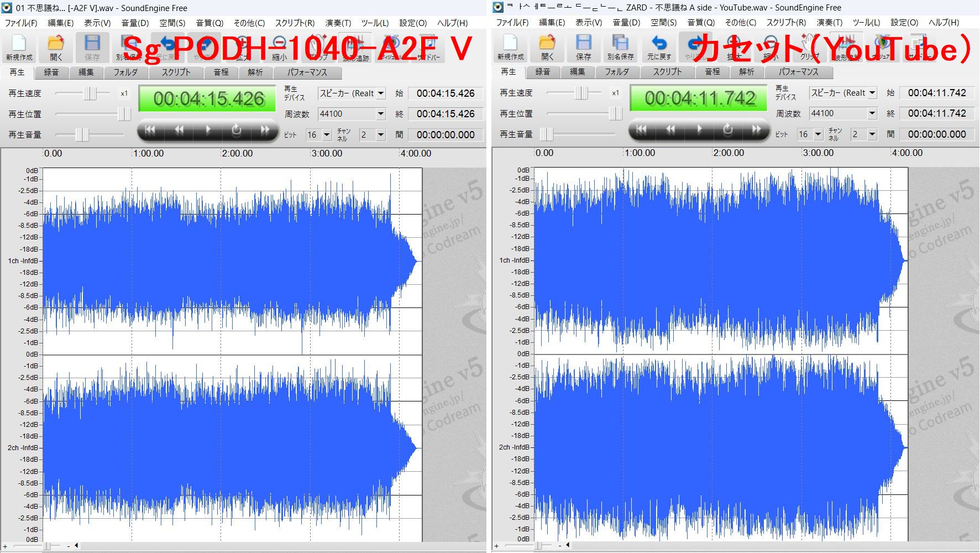
Task: Switch to 編集 tab in left A2F V window
Action: pos(86,72)
